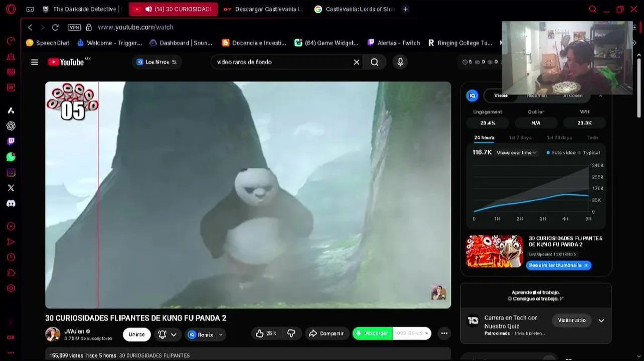Dislike the video with the thumbs down
Screen dimensions: 644x361
(x=291, y=333)
